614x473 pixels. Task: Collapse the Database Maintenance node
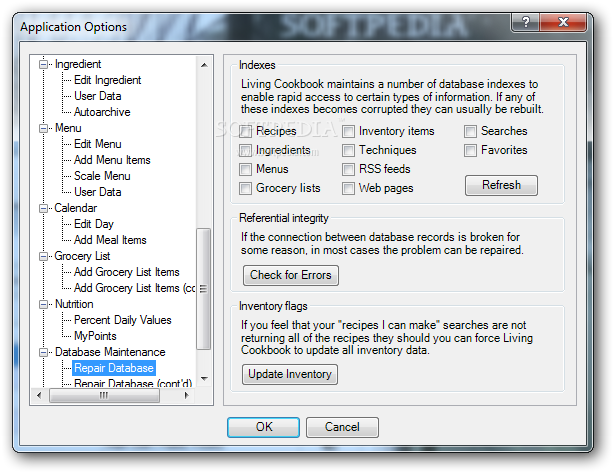point(43,352)
